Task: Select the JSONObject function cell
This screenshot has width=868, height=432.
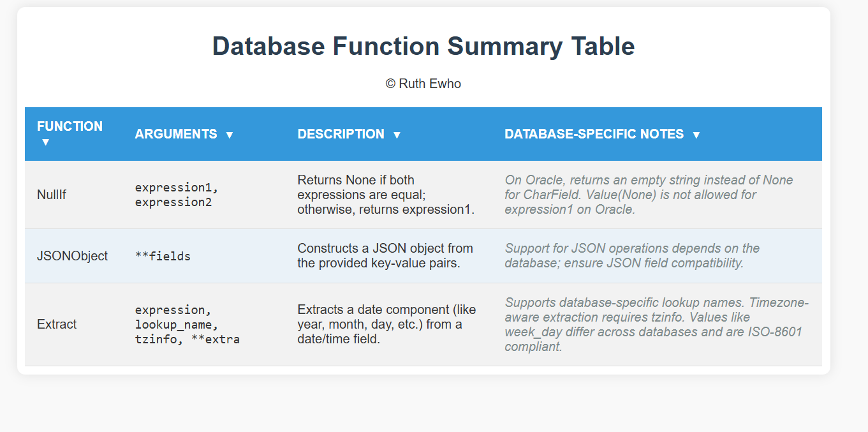Action: (74, 256)
